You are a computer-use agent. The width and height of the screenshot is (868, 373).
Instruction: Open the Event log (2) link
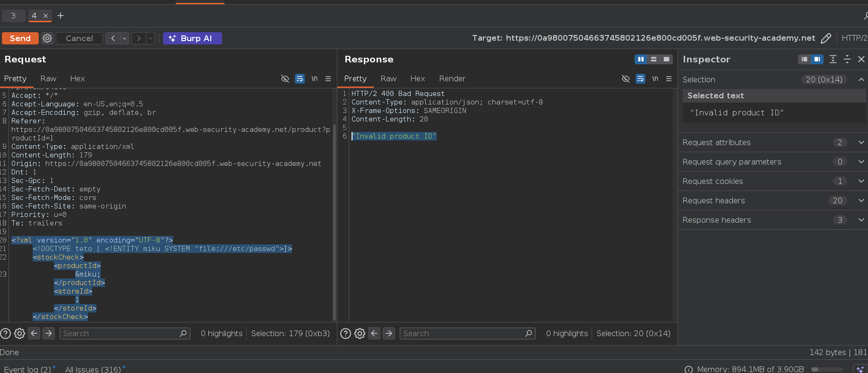(x=27, y=369)
